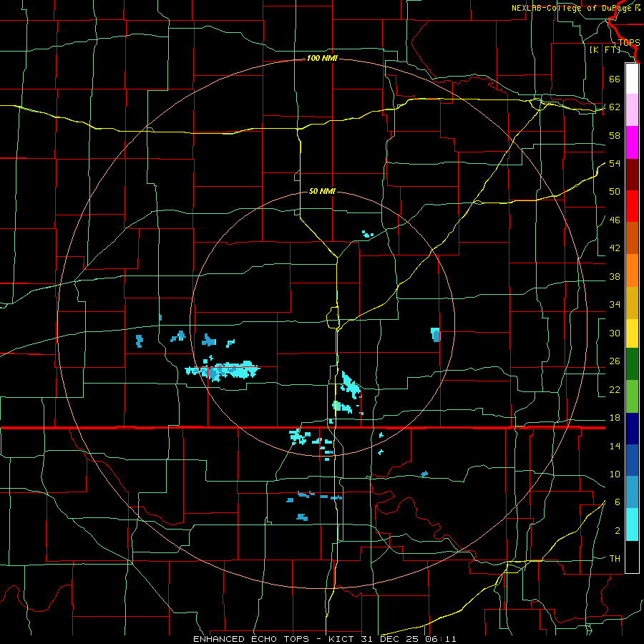Viewport: 644px width, 644px height.
Task: Click the "50" legend value
Action: [615, 192]
